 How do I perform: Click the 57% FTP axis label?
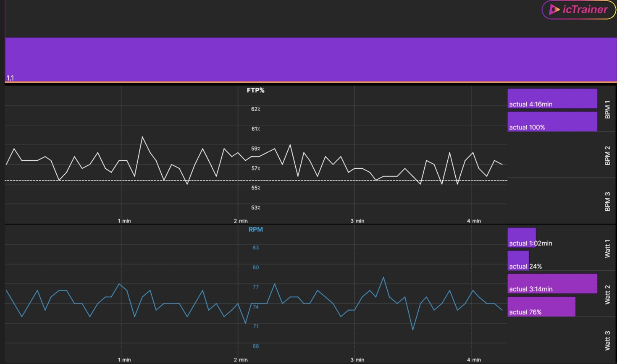(255, 168)
